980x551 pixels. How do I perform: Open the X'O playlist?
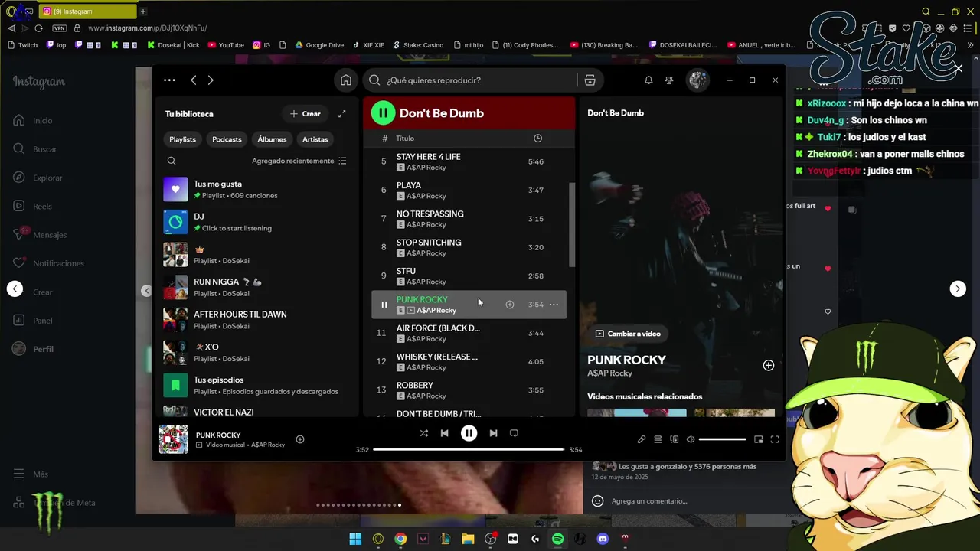point(256,353)
